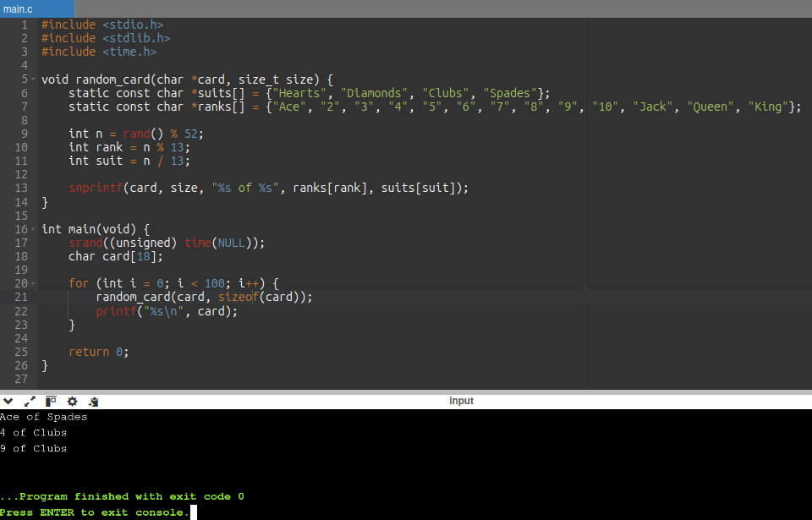Fold the random_card function at line 5
This screenshot has width=812, height=520.
[x=33, y=79]
